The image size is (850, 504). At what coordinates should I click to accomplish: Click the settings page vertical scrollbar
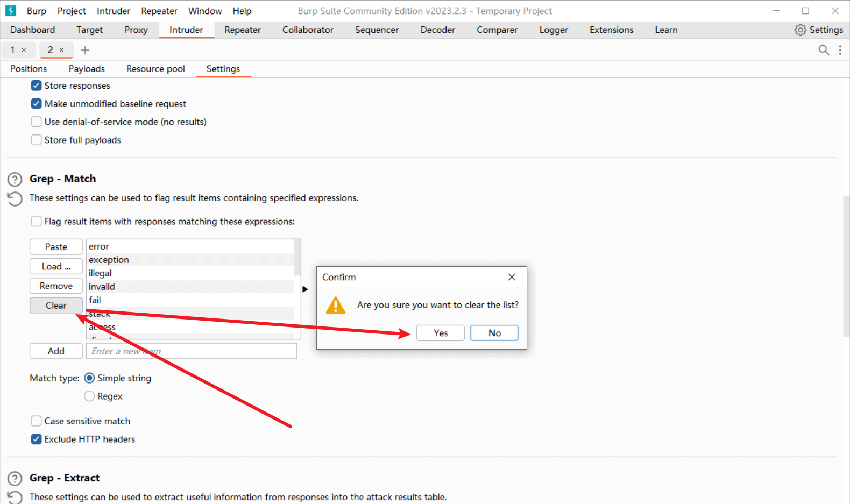click(x=846, y=266)
